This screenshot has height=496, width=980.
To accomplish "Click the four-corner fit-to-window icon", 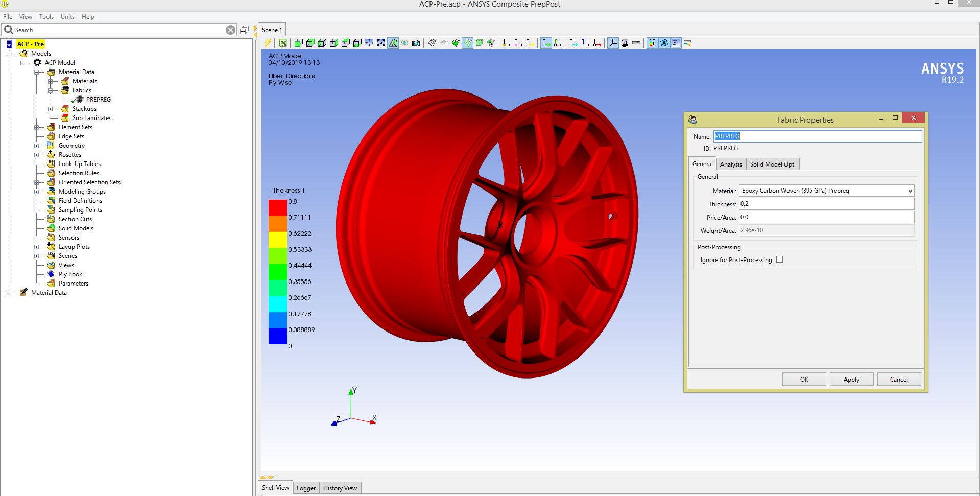I will point(381,43).
